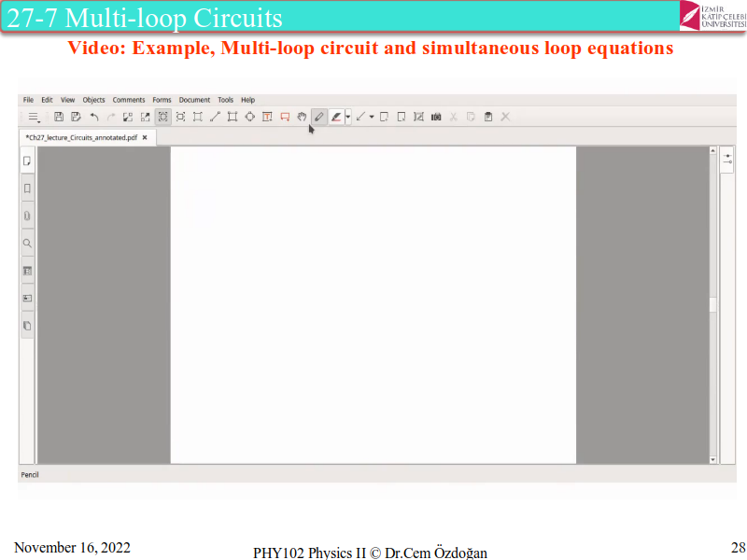The image size is (747, 560).
Task: Select the Hand pan tool
Action: coord(302,117)
